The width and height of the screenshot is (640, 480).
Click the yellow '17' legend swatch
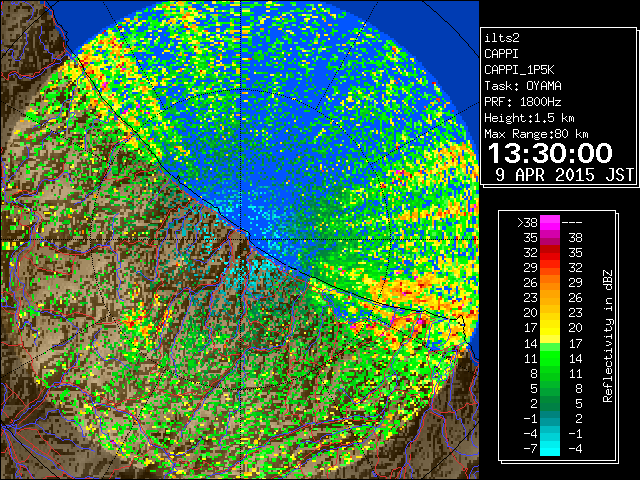550,328
